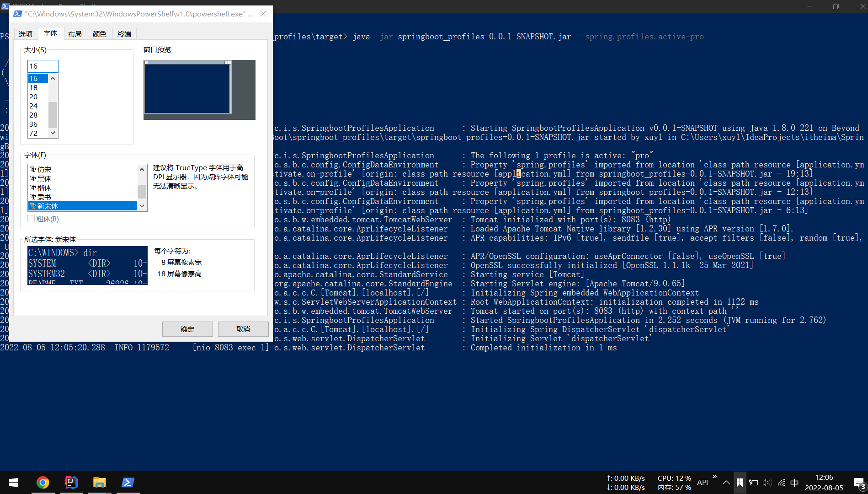Switch to the 选项 tab
This screenshot has width=868, height=494.
point(25,34)
